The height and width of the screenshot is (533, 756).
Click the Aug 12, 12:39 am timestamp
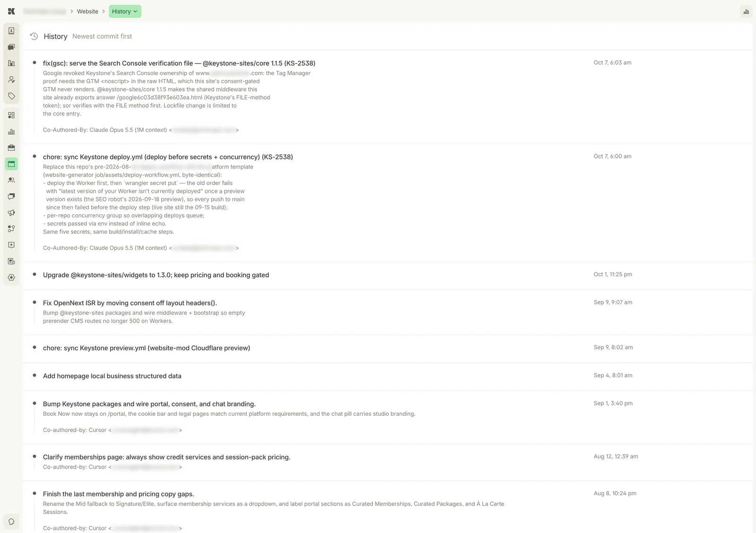616,456
